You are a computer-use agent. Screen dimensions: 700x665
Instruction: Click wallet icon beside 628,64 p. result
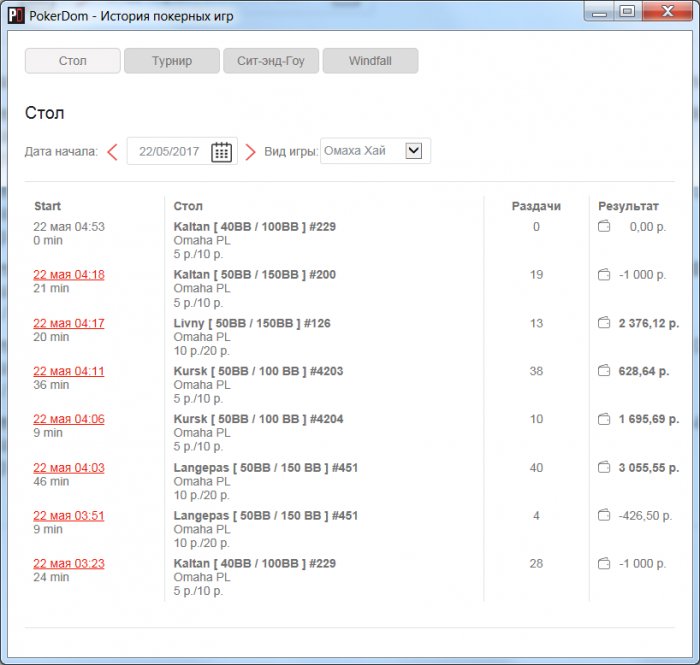(604, 370)
